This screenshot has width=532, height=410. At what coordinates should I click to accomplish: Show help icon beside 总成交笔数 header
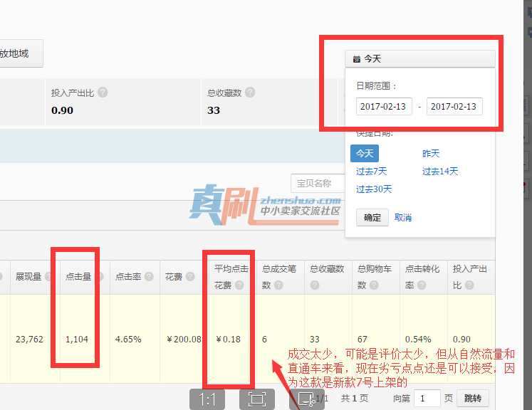point(278,285)
